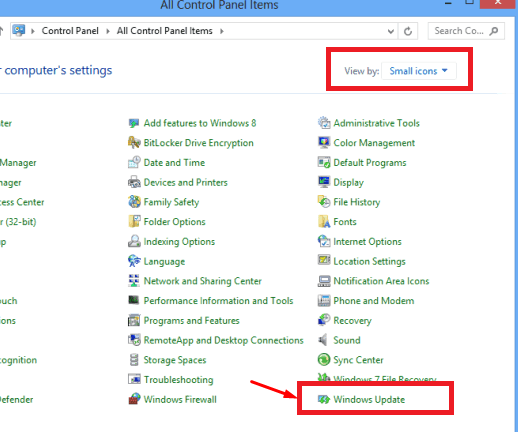The image size is (518, 432).
Task: Open the Devices and Printers link
Action: pos(186,182)
